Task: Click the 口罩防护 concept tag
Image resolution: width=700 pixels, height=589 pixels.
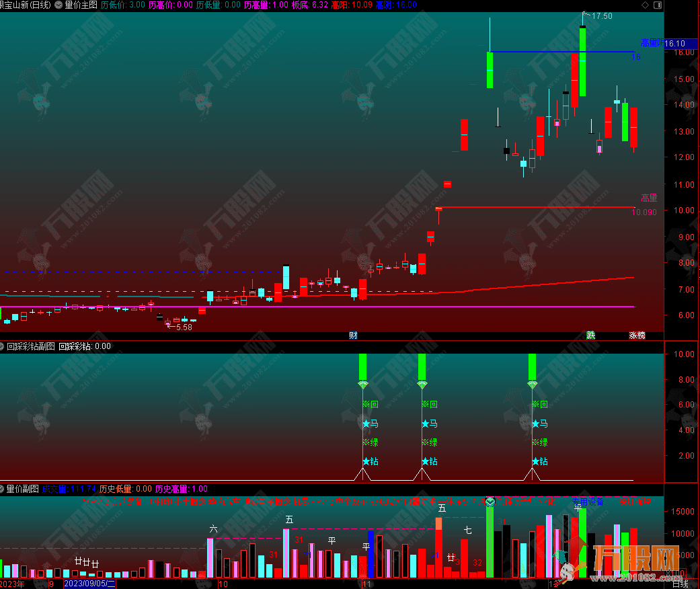Action: pos(420,502)
